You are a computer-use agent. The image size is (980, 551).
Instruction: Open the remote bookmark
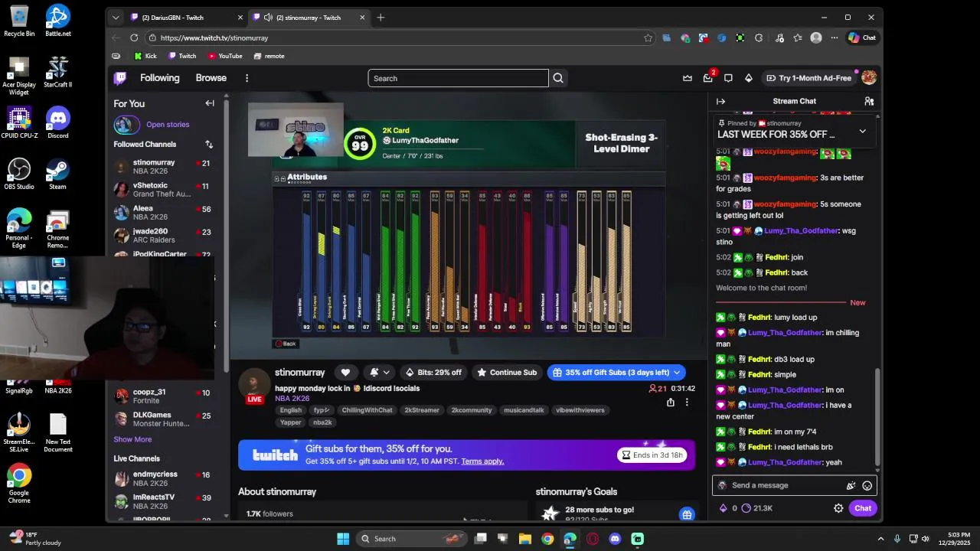coord(269,56)
